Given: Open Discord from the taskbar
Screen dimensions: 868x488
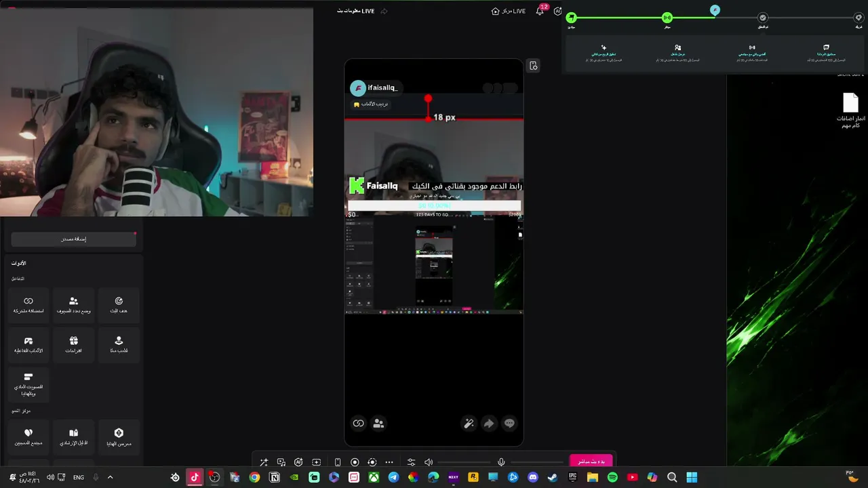Looking at the screenshot, I should point(533,477).
